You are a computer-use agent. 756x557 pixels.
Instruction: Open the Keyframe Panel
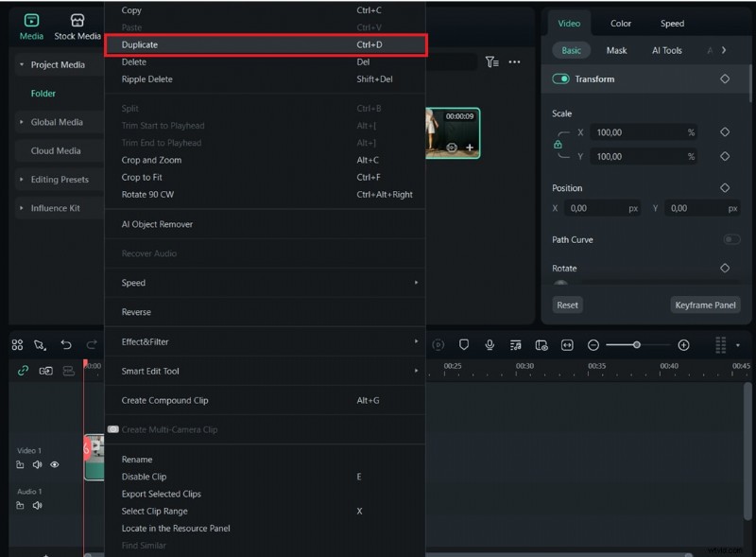[x=705, y=305]
